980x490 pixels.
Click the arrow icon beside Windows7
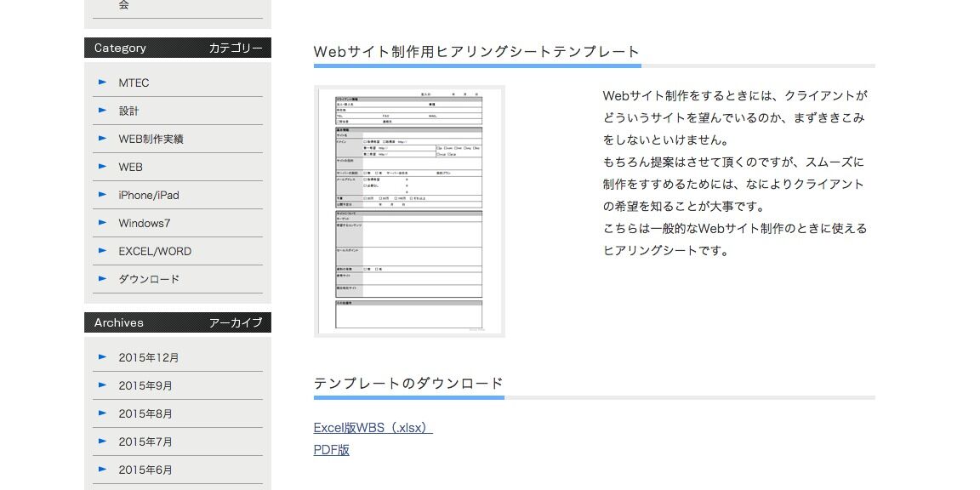tap(103, 223)
